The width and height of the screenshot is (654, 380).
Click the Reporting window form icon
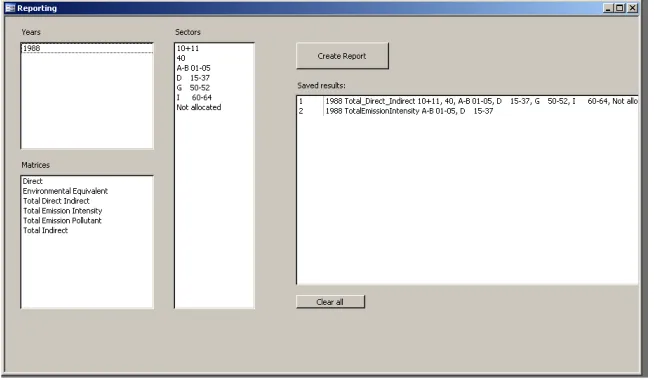(x=10, y=8)
